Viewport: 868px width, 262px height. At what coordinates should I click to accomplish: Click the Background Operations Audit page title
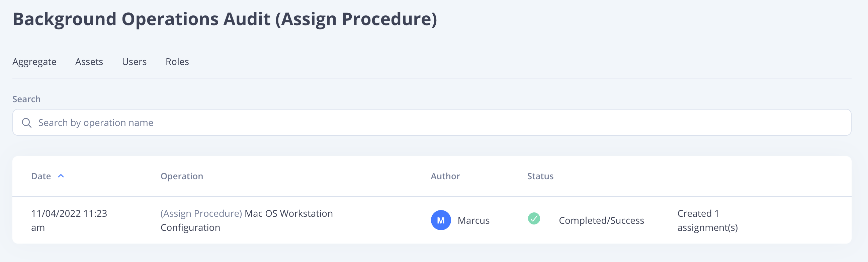pyautogui.click(x=225, y=19)
